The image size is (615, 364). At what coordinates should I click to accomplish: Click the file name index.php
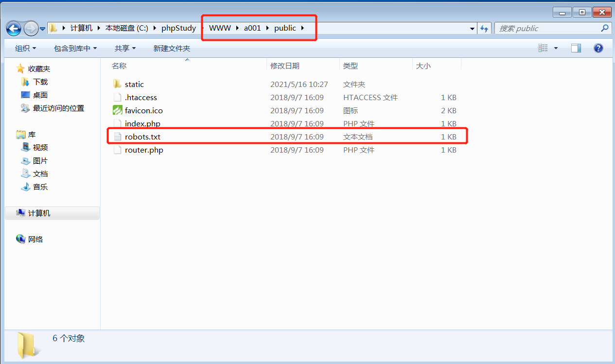(x=142, y=123)
